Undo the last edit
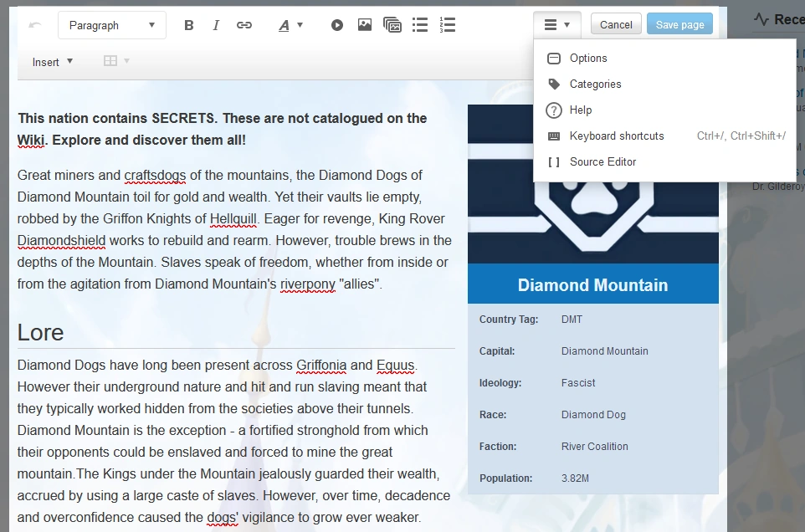 (35, 24)
